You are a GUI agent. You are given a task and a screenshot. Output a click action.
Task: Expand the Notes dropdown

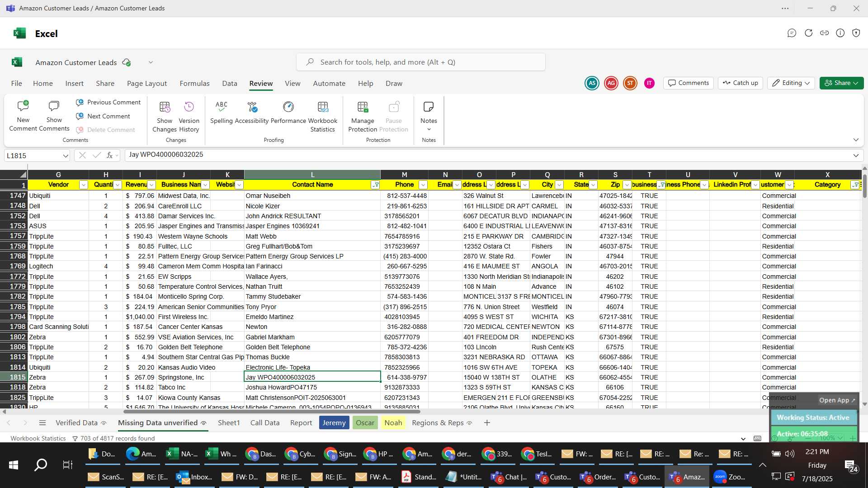pos(429,130)
